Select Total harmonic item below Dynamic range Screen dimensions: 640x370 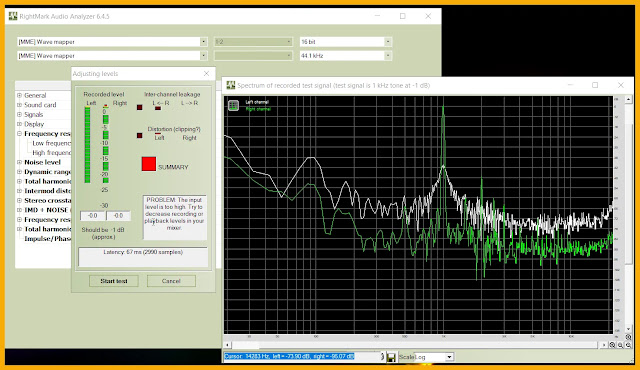point(47,181)
